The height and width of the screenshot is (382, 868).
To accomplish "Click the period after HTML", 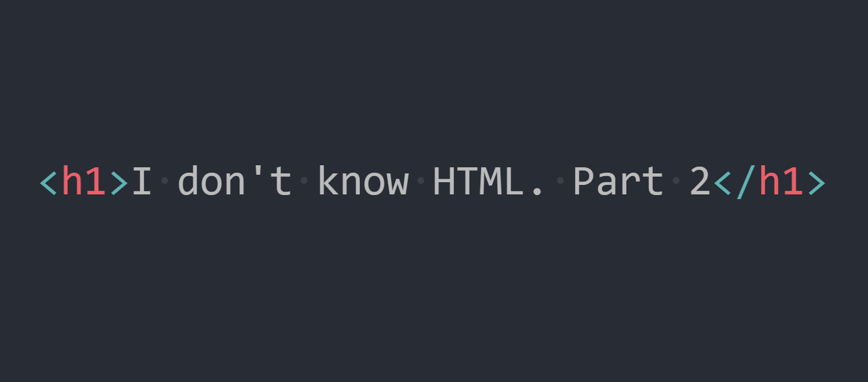I will [x=537, y=192].
